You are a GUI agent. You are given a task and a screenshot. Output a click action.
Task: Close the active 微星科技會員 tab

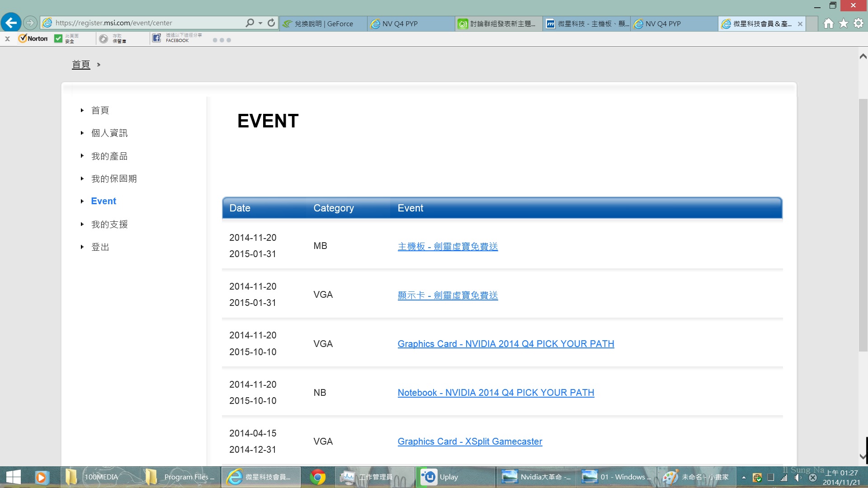point(800,24)
